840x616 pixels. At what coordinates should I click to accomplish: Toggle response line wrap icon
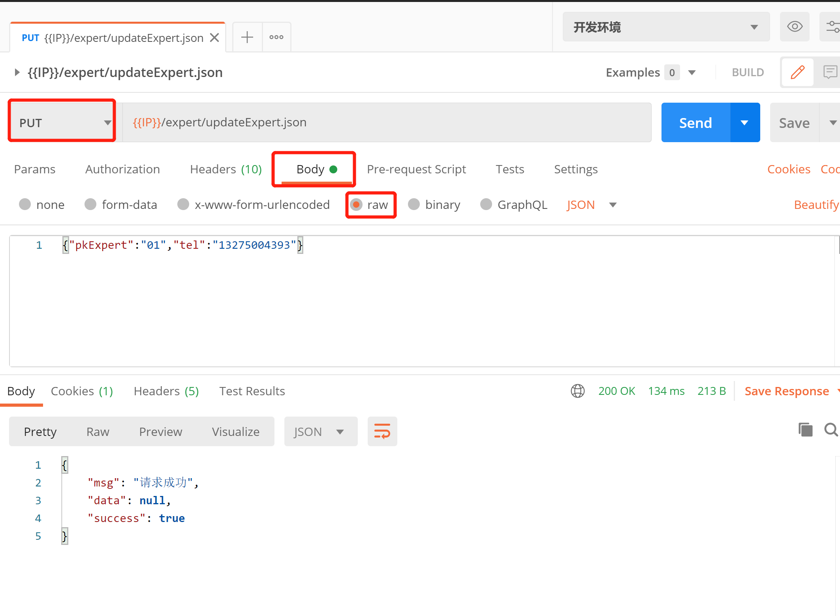(382, 431)
